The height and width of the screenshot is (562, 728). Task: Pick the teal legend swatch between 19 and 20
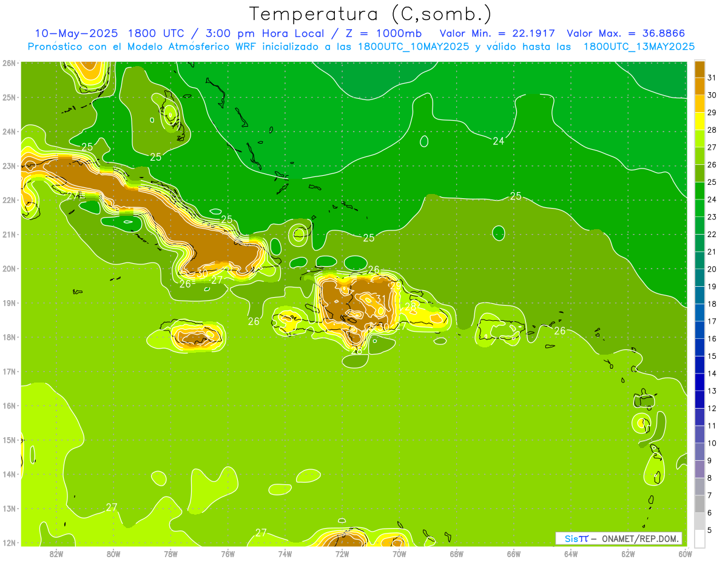pyautogui.click(x=699, y=277)
